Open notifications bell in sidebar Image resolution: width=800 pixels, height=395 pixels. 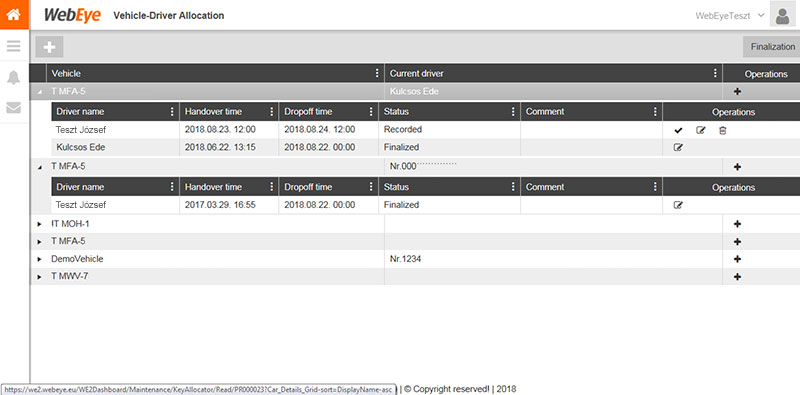click(14, 78)
